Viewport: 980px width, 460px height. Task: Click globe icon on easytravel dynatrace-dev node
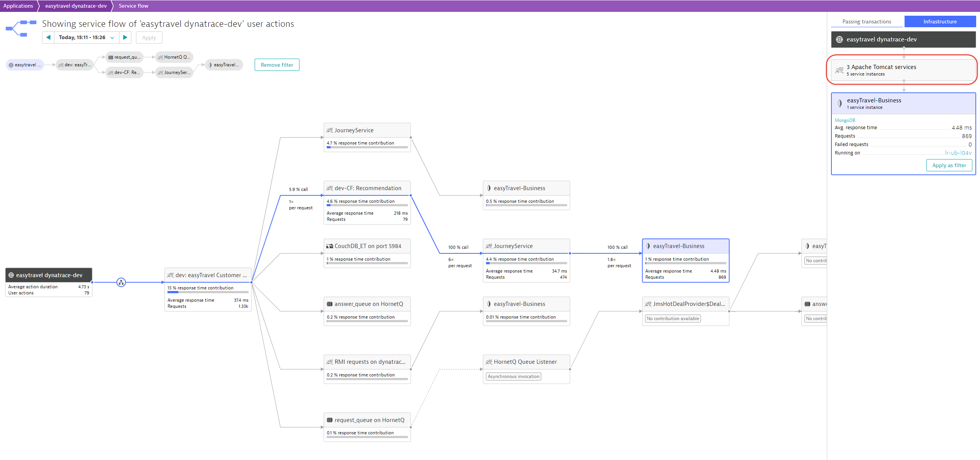click(x=11, y=275)
